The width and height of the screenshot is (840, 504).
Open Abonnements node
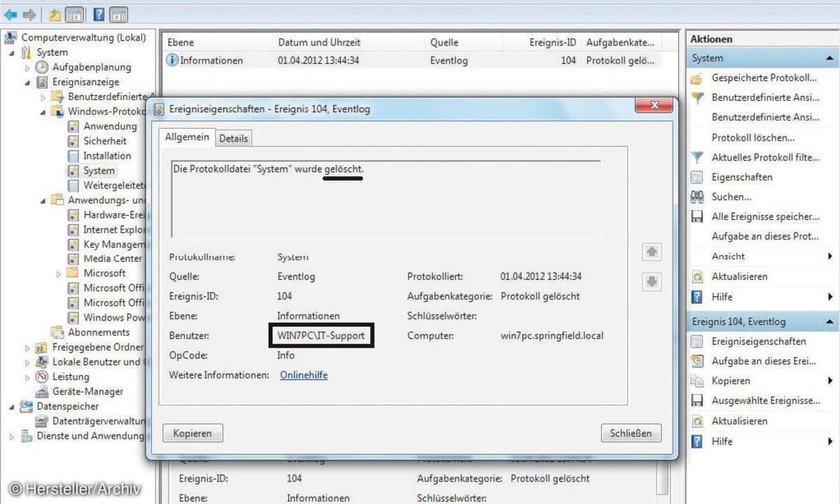click(x=99, y=332)
